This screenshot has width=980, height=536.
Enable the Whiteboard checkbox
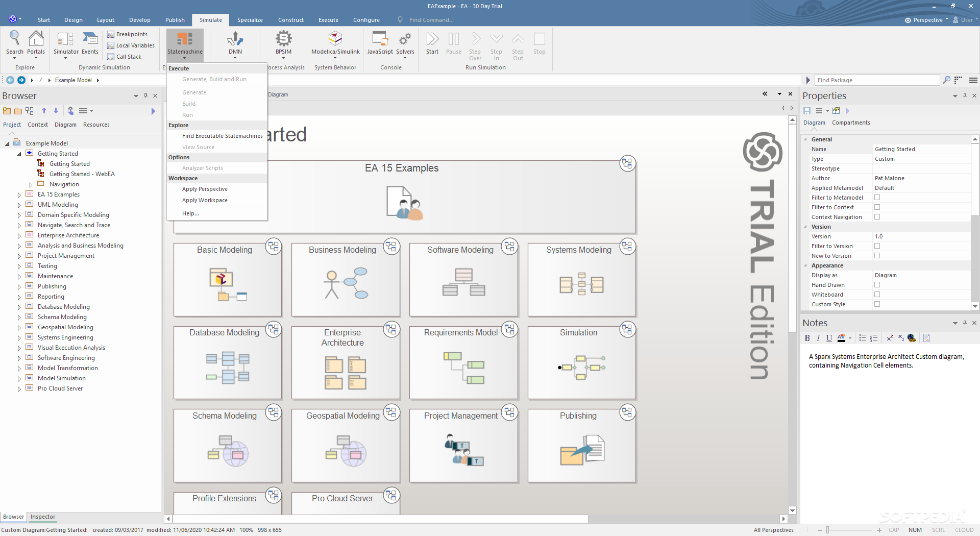877,295
